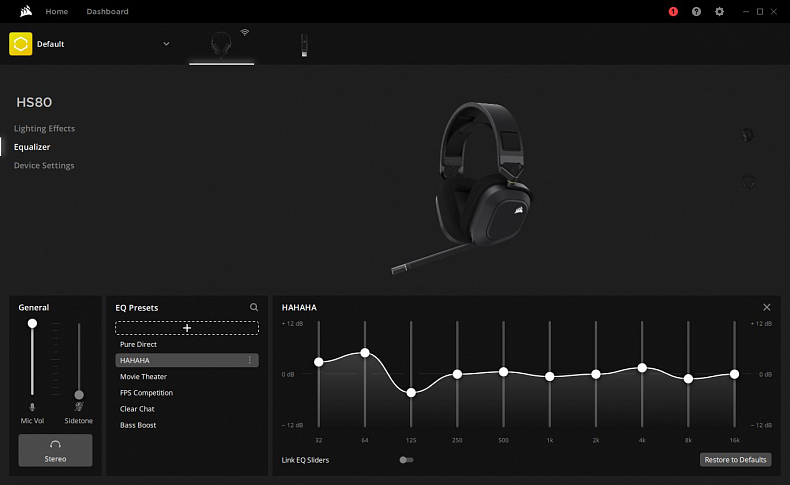Go to the Home tab
Image resolution: width=790 pixels, height=485 pixels.
tap(56, 11)
